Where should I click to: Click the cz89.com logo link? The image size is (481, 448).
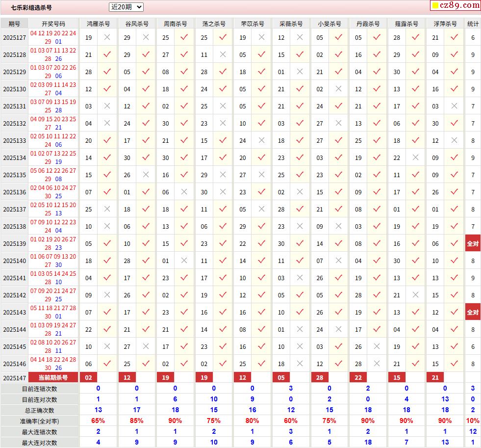(460, 5)
